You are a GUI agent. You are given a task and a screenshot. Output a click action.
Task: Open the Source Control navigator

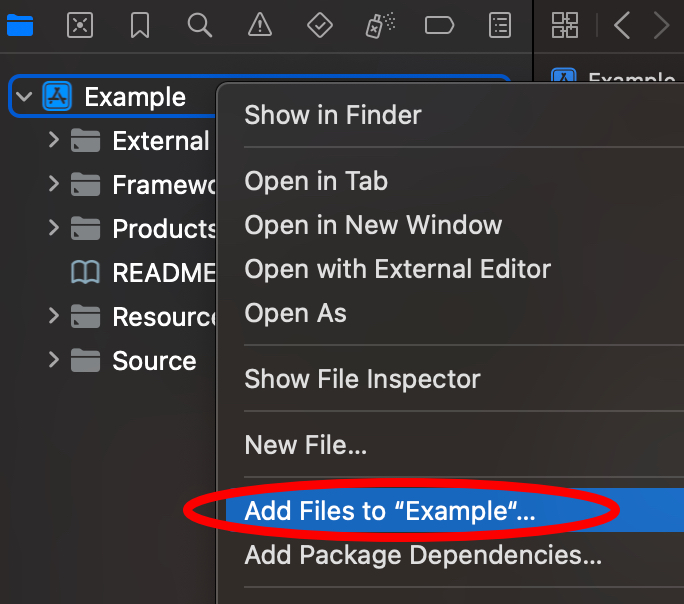point(80,25)
